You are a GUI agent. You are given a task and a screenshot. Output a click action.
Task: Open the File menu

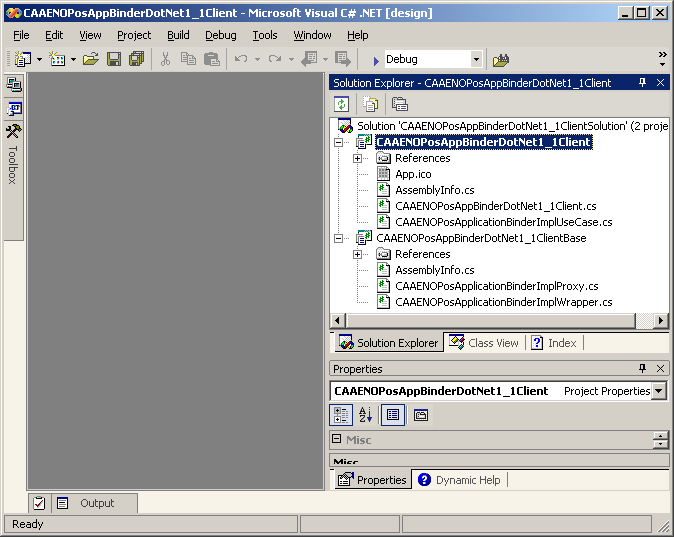[x=21, y=35]
